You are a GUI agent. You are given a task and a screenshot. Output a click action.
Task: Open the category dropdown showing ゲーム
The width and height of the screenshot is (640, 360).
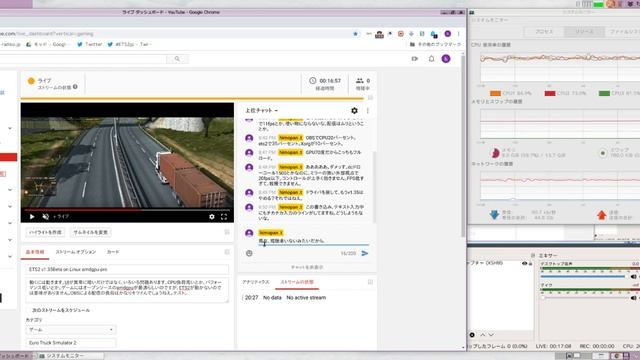tap(71, 329)
